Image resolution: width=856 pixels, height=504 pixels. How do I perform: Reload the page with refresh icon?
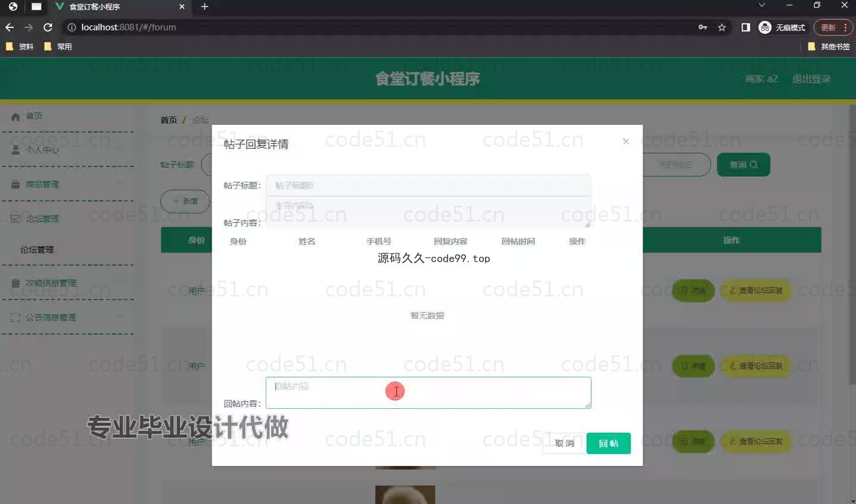pos(48,27)
